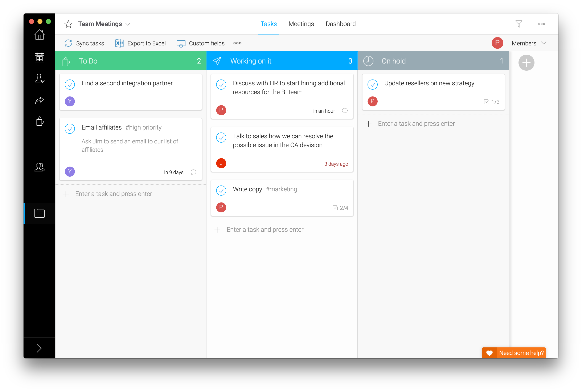The height and width of the screenshot is (392, 582).
Task: Open the Home icon in sidebar
Action: coord(39,35)
